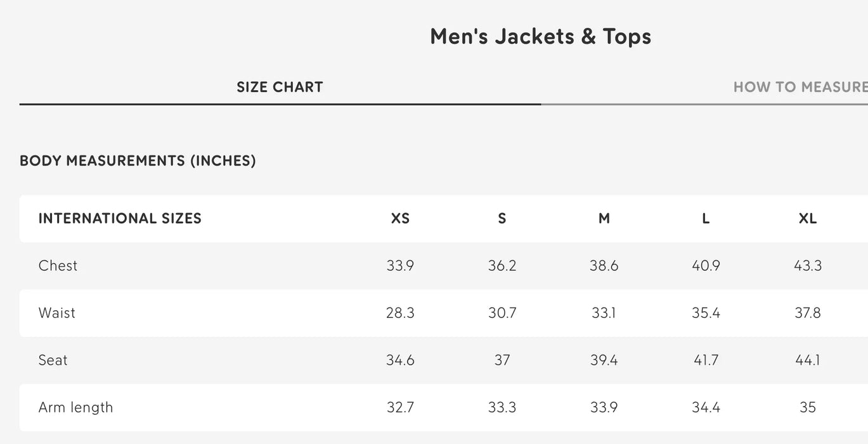Select the XL column header
868x444 pixels.
click(807, 218)
